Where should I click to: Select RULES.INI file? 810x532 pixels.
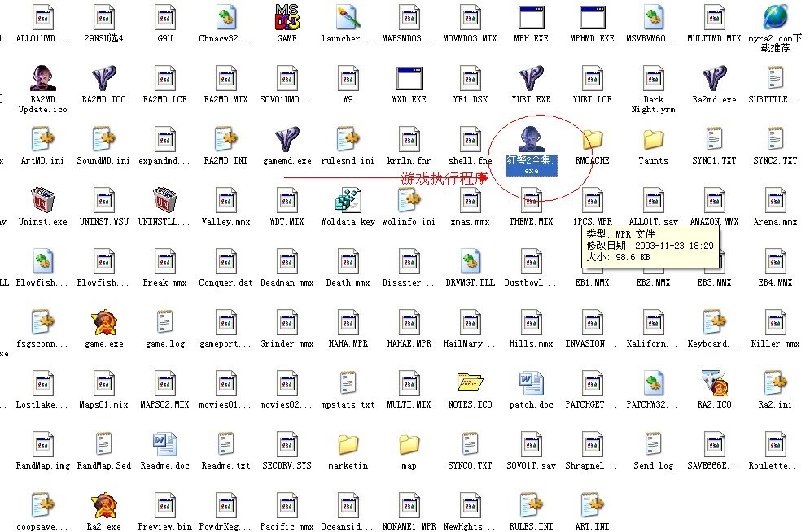531,505
